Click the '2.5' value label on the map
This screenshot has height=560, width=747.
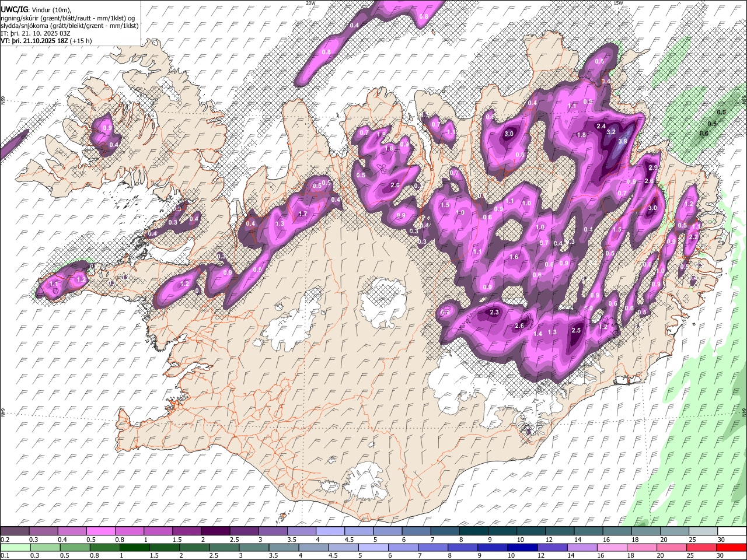[576, 330]
